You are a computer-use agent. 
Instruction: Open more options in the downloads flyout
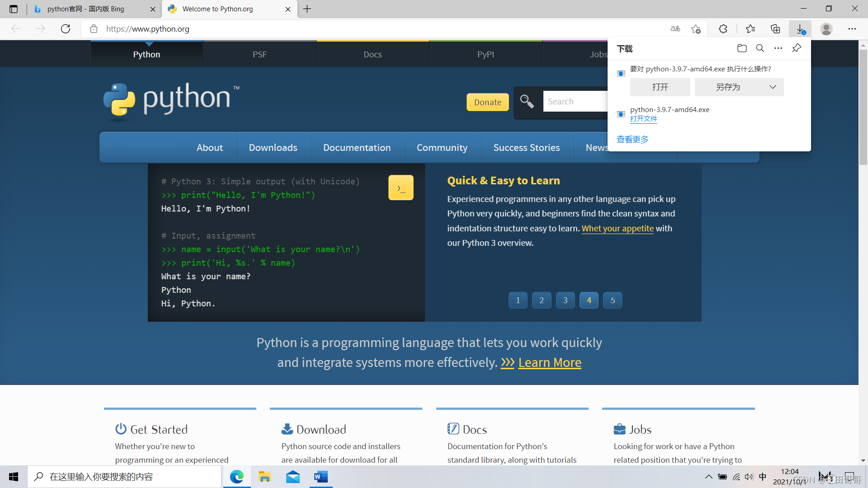click(778, 48)
